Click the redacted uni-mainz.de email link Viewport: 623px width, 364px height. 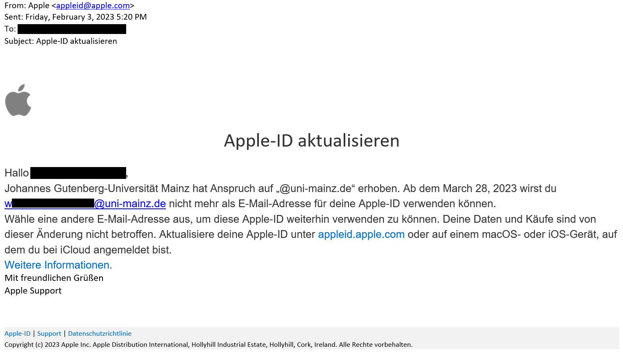pos(84,203)
